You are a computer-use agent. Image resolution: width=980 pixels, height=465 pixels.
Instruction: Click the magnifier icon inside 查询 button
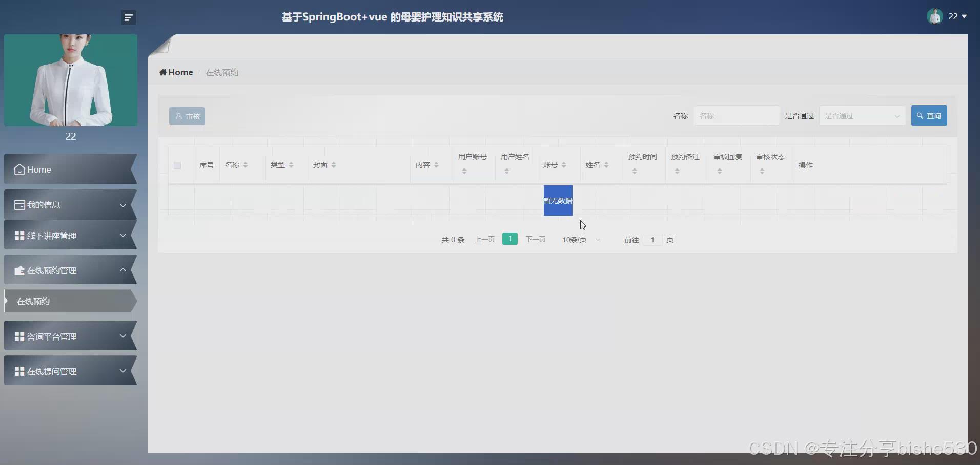tap(920, 116)
